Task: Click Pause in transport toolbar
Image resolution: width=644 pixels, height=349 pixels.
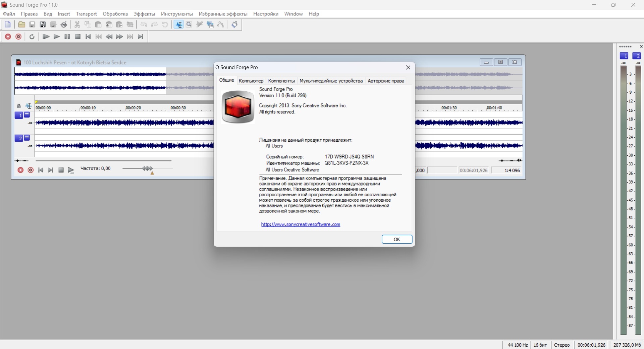Action: (67, 37)
